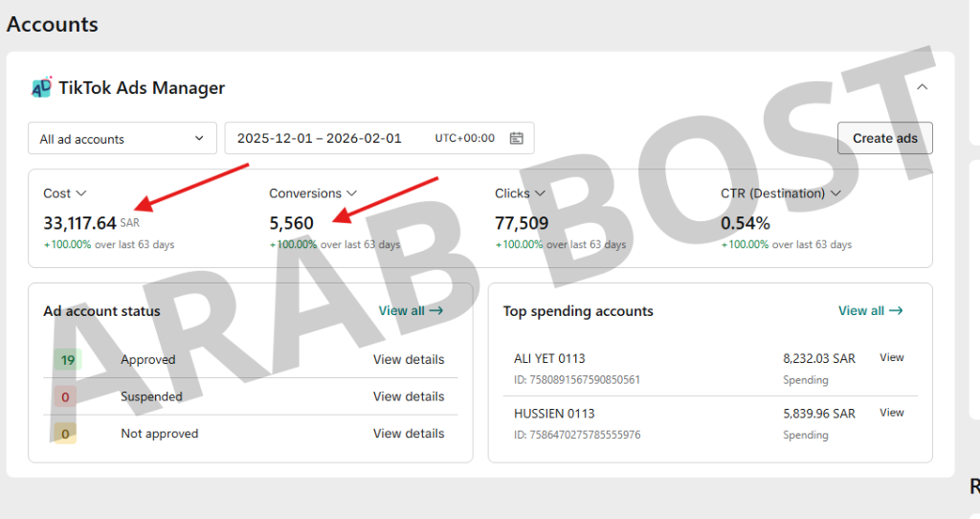Open the All ad accounts dropdown
This screenshot has height=519, width=980.
point(122,138)
